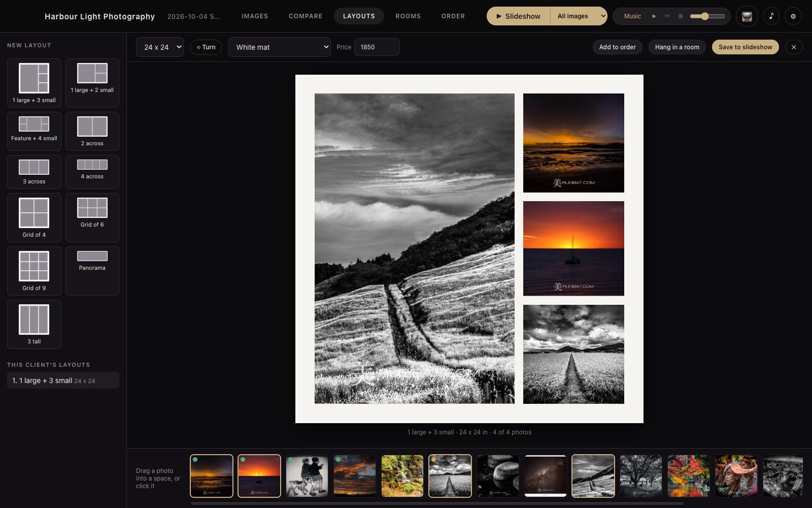Select the sailboat sunset thumbnail in filmstrip
The width and height of the screenshot is (812, 508).
coord(259,476)
